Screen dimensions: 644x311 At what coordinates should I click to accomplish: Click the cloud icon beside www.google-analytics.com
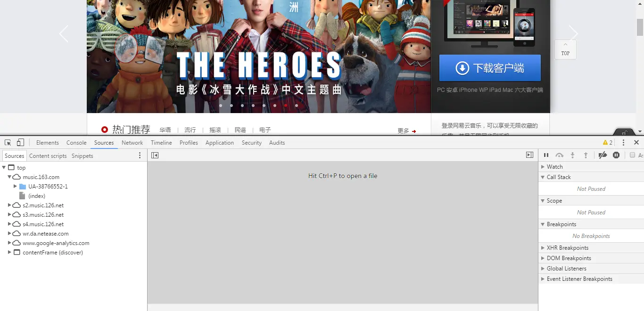pos(17,243)
